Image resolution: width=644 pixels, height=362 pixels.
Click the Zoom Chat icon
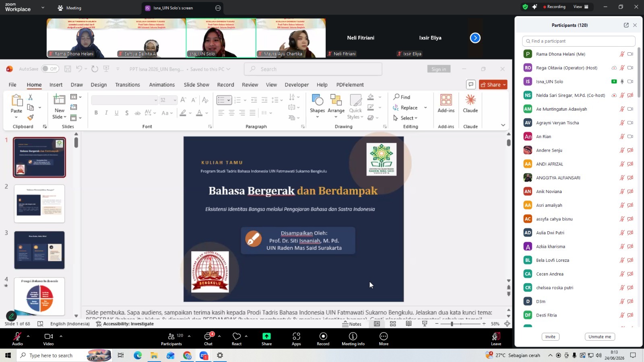tap(208, 336)
